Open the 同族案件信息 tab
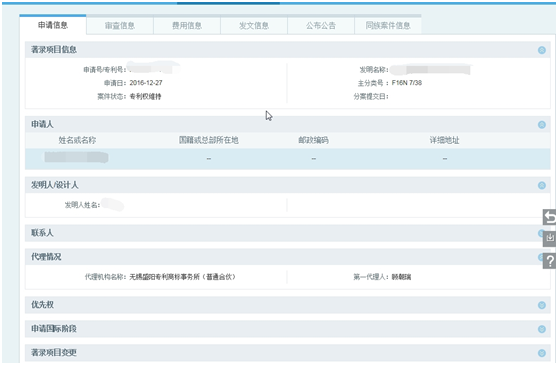This screenshot has width=558, height=365. 388,26
